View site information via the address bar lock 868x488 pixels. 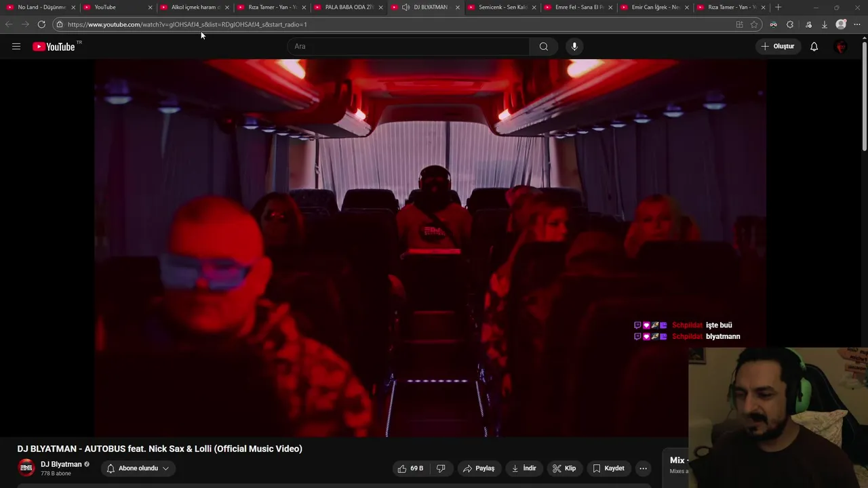pos(60,24)
